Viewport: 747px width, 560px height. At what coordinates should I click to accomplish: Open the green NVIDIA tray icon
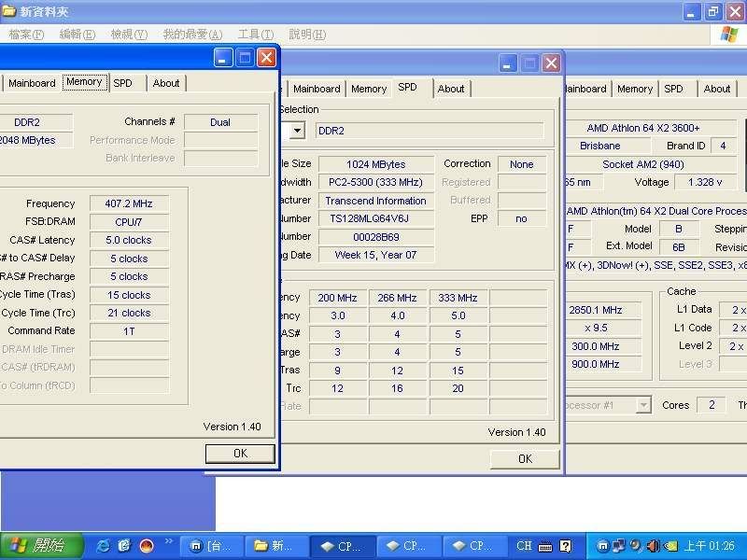[x=670, y=546]
